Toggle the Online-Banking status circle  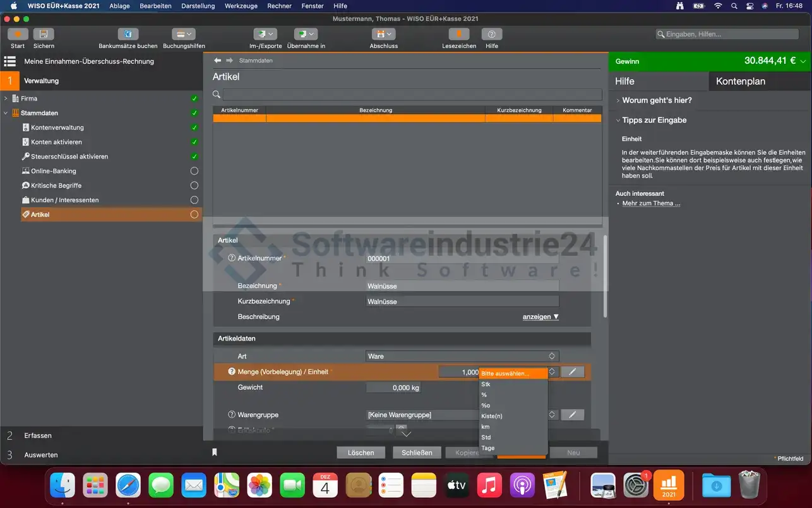(194, 171)
